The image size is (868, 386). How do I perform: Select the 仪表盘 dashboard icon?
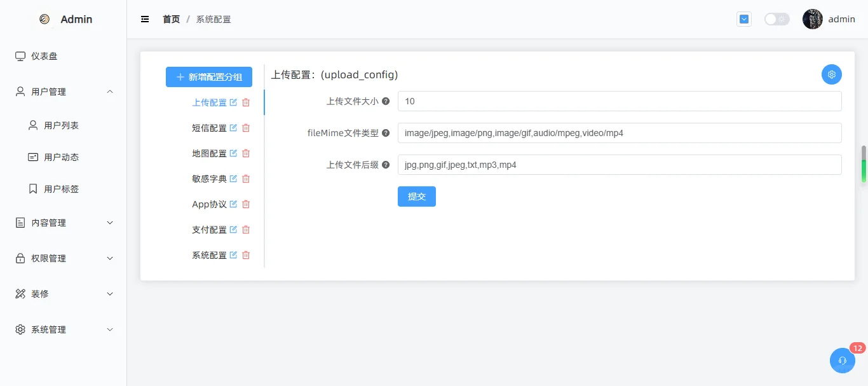pyautogui.click(x=19, y=56)
